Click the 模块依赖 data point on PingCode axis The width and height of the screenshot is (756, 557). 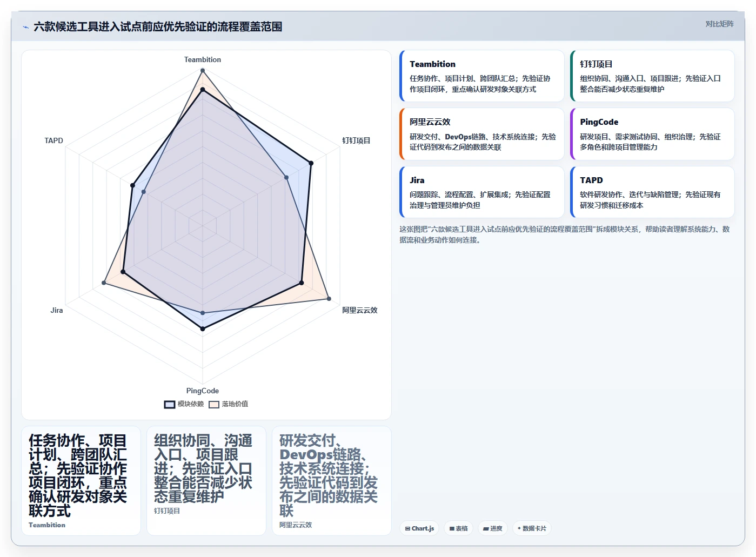pos(203,328)
